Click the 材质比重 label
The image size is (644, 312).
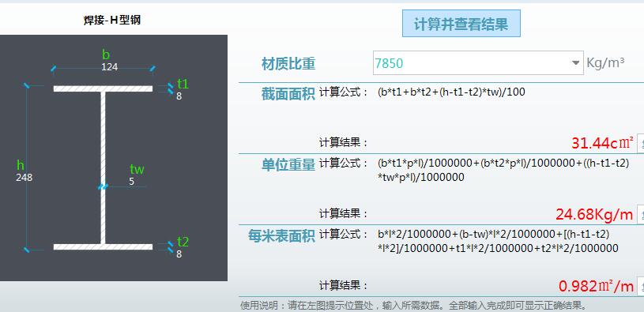point(288,64)
